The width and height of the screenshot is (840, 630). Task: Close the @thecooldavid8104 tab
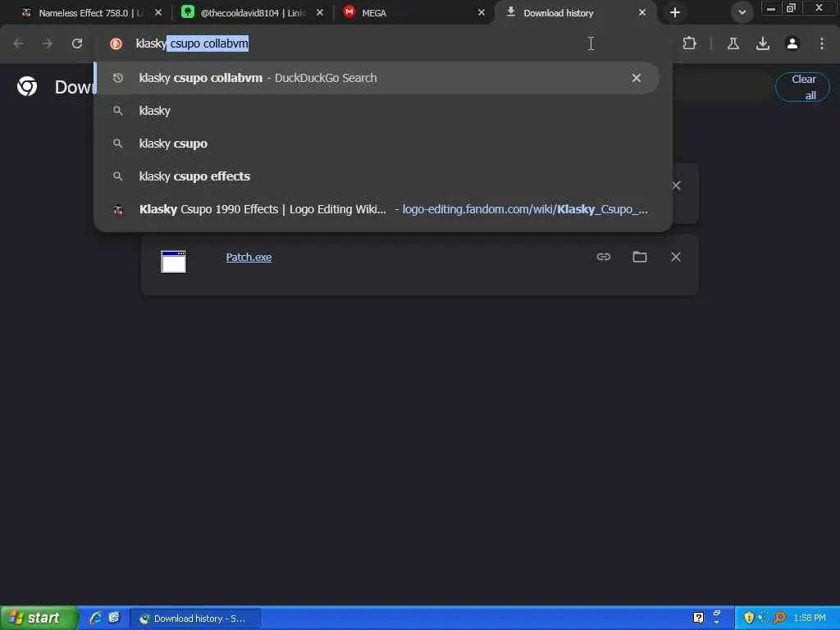point(320,12)
